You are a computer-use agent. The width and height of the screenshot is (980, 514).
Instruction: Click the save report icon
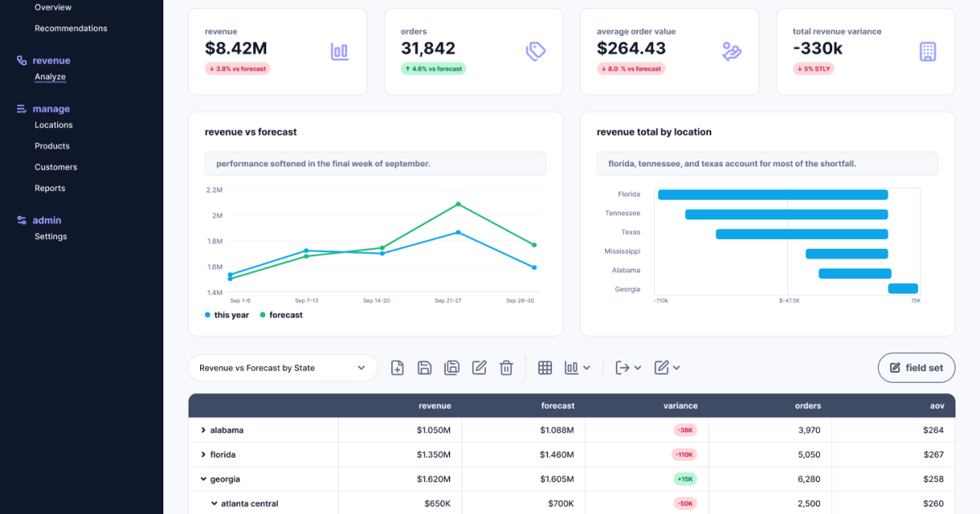pyautogui.click(x=425, y=368)
